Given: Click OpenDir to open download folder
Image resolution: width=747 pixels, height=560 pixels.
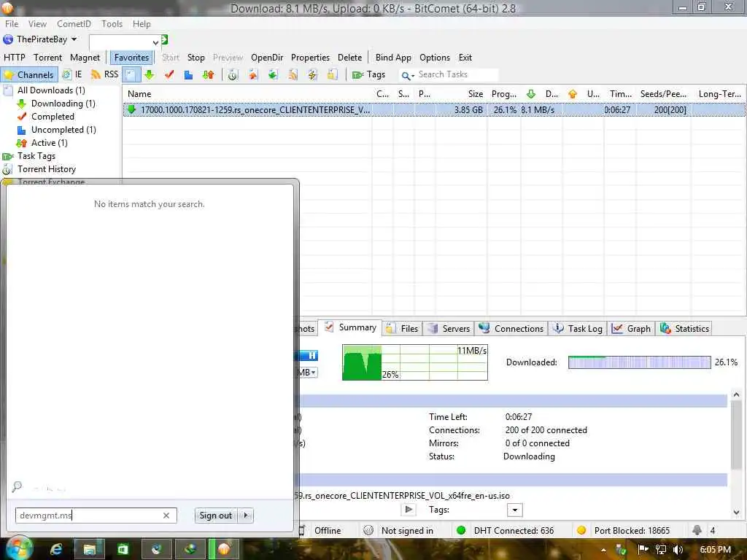Looking at the screenshot, I should (x=267, y=58).
